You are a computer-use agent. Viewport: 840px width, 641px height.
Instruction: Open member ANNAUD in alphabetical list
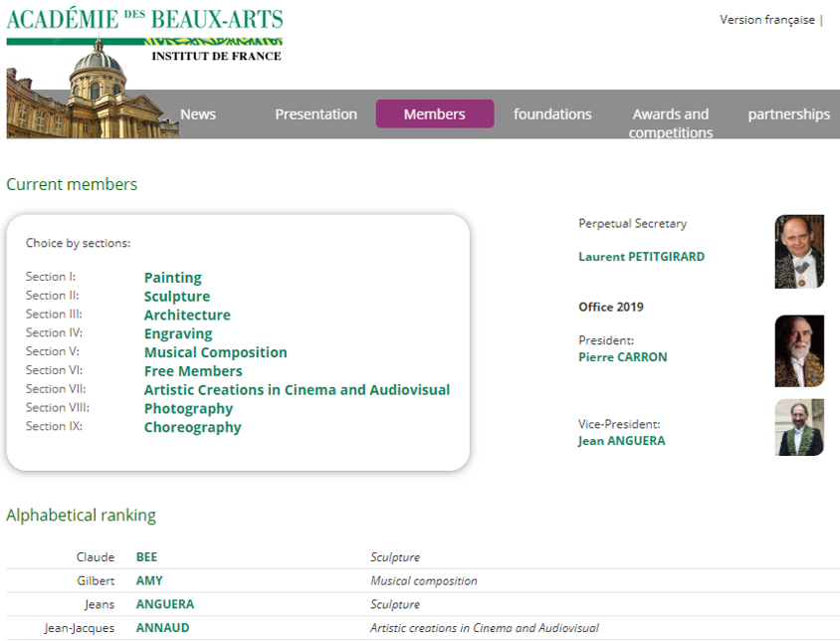tap(162, 628)
